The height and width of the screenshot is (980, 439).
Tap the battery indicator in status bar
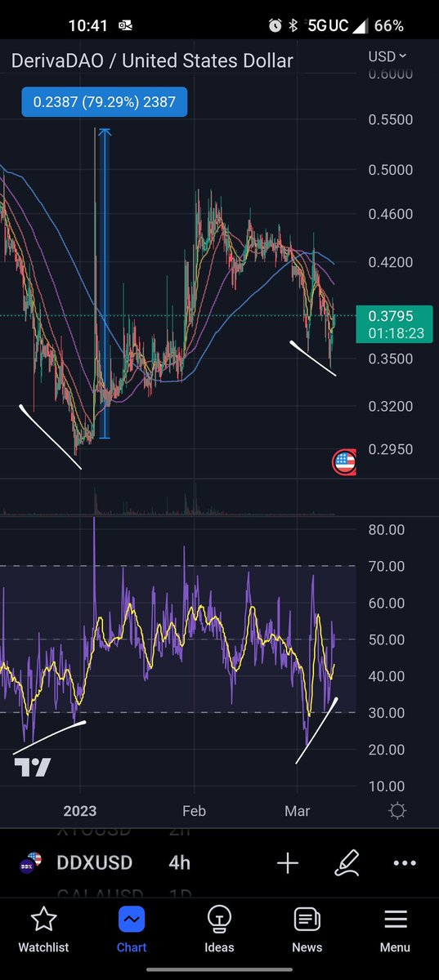point(388,25)
